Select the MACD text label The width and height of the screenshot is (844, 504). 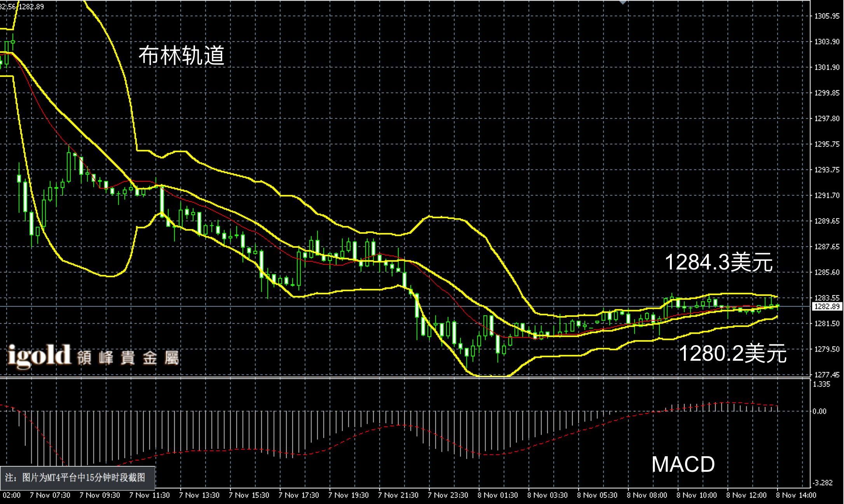(683, 464)
